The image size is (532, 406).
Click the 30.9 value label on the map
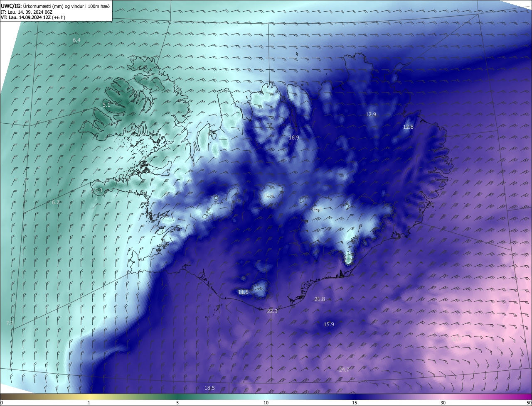456,339
